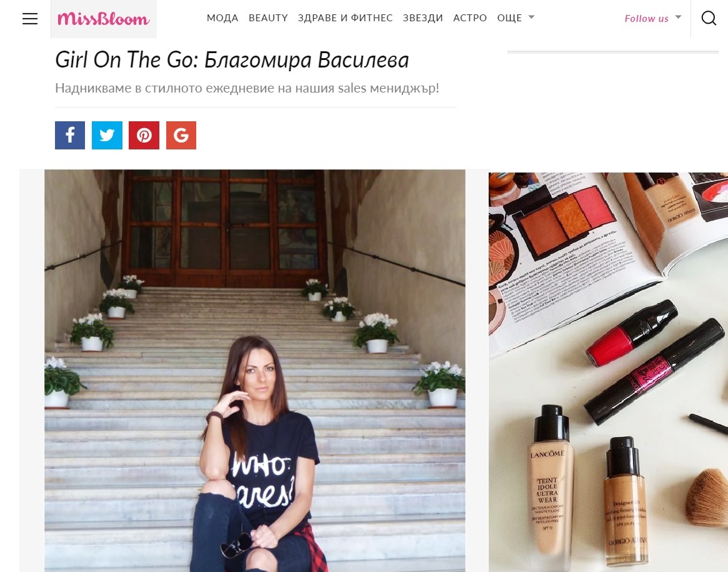Image resolution: width=728 pixels, height=572 pixels.
Task: Click the Girl On The Go headline
Action: 232,60
